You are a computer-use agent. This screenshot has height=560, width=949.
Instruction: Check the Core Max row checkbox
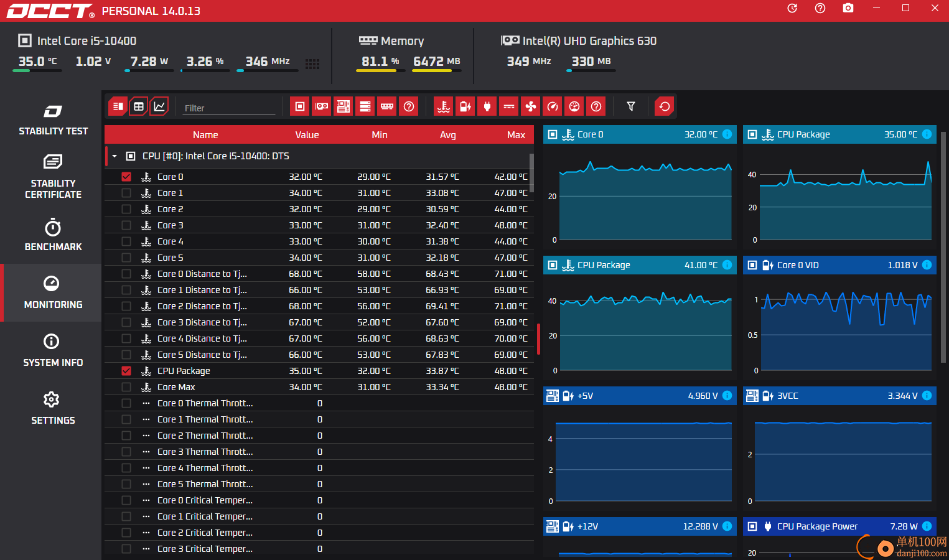126,387
